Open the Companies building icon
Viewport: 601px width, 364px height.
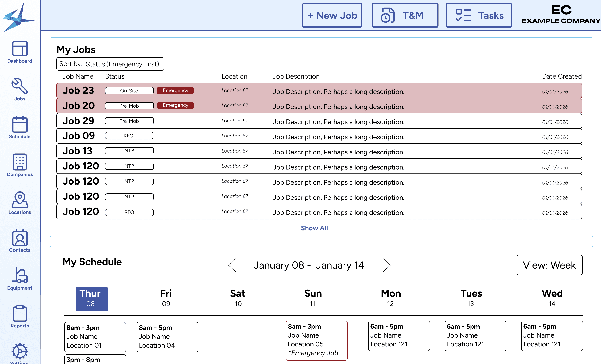(20, 165)
